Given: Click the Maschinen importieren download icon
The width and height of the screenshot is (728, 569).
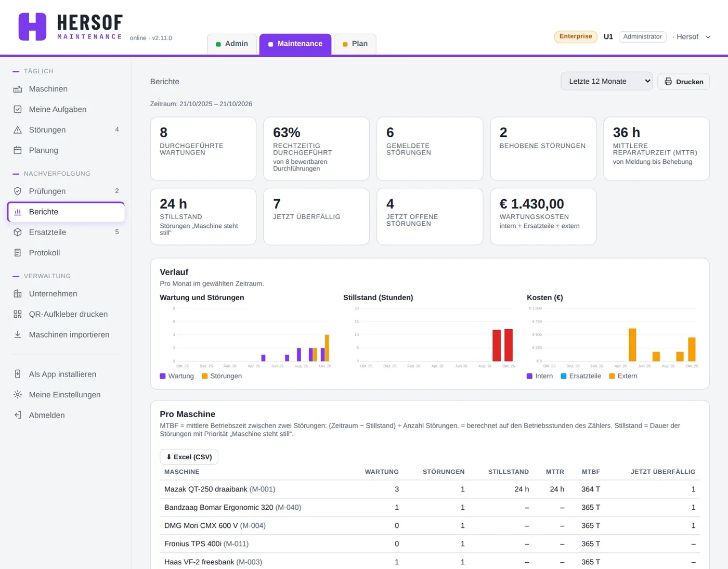Looking at the screenshot, I should (18, 334).
